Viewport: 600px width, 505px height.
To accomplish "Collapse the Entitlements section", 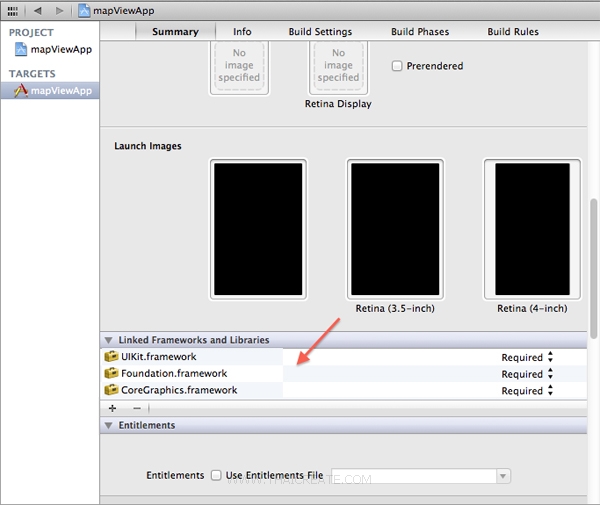I will (109, 425).
